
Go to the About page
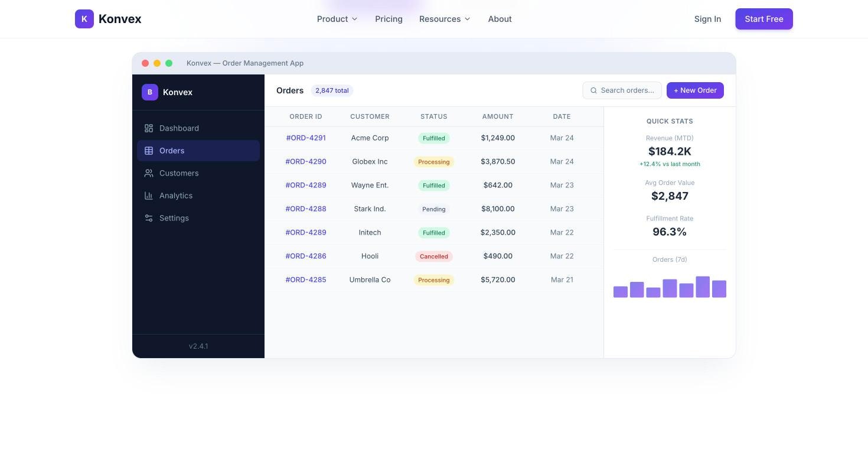(500, 19)
